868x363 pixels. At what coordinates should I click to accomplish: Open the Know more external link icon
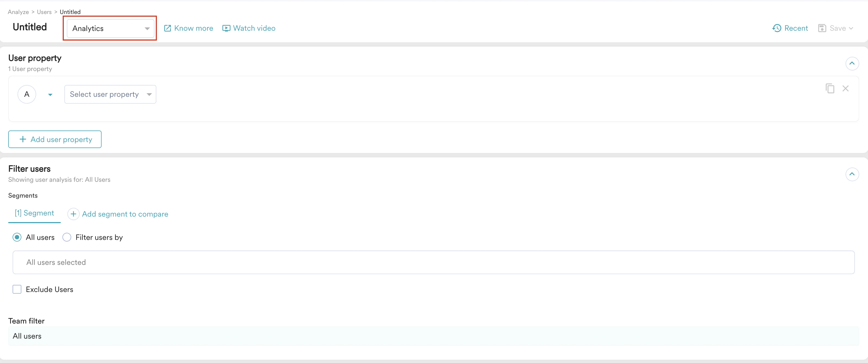pos(168,28)
